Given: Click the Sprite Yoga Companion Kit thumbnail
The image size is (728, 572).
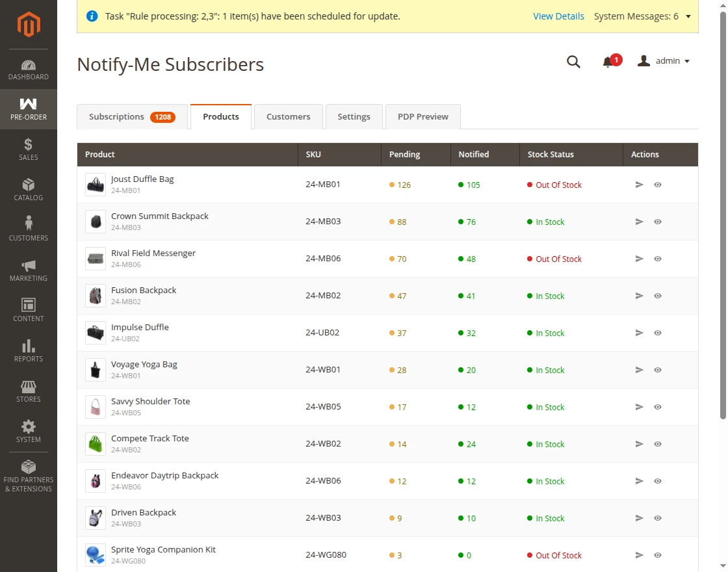Looking at the screenshot, I should [96, 555].
